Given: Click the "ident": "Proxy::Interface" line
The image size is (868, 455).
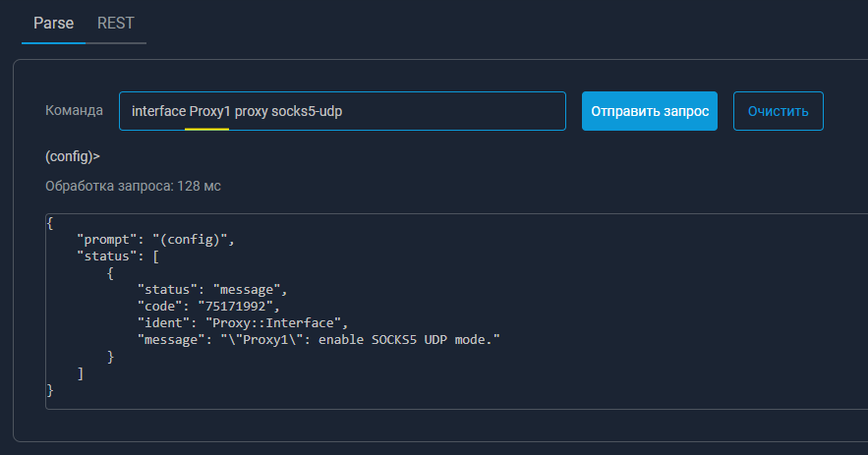Looking at the screenshot, I should [243, 323].
